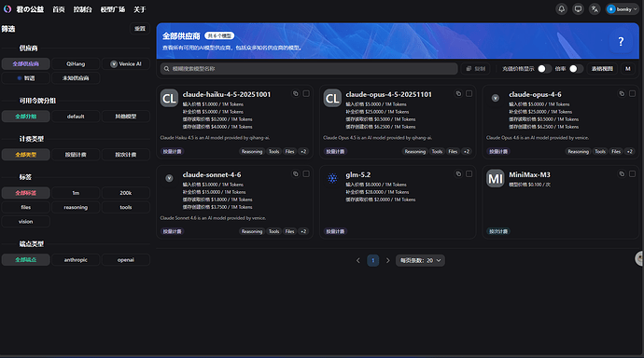644x358 pixels.
Task: Expand +2 tags on claude-opus-4-6
Action: 629,151
